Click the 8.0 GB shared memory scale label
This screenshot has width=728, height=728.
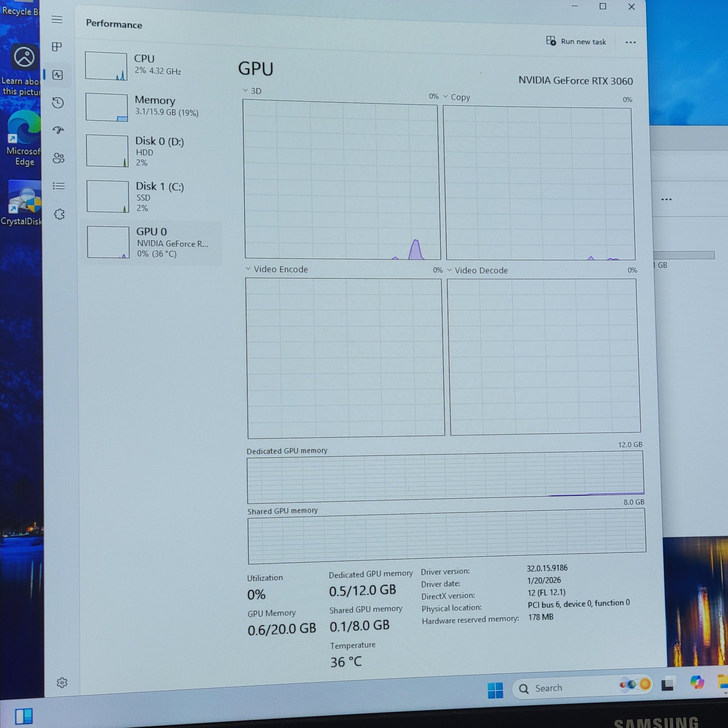pos(634,502)
